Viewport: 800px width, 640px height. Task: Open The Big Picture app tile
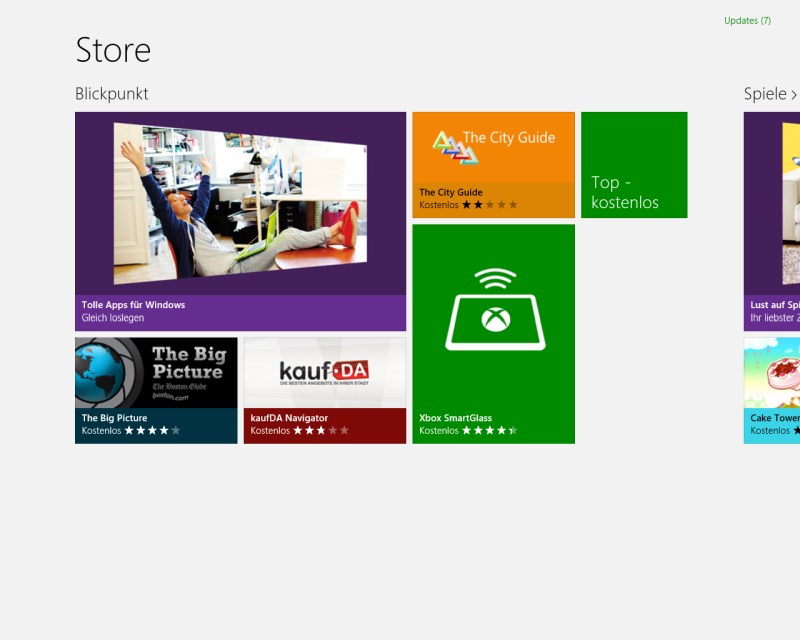(x=156, y=390)
